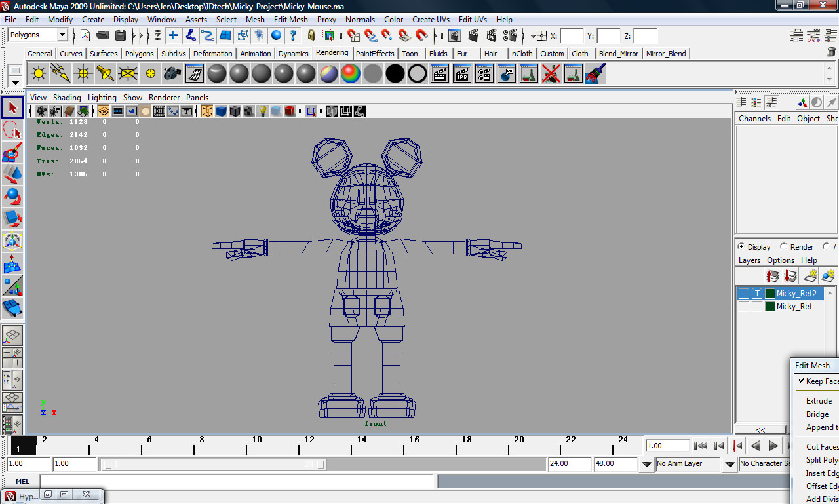The image size is (839, 504).
Task: Click the trash can shelf icon
Action: (x=832, y=52)
